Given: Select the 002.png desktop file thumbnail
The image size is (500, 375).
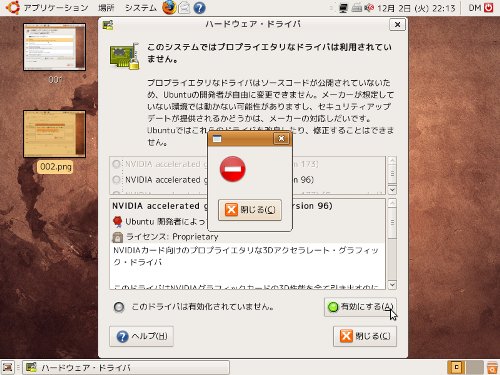Looking at the screenshot, I should (x=54, y=134).
